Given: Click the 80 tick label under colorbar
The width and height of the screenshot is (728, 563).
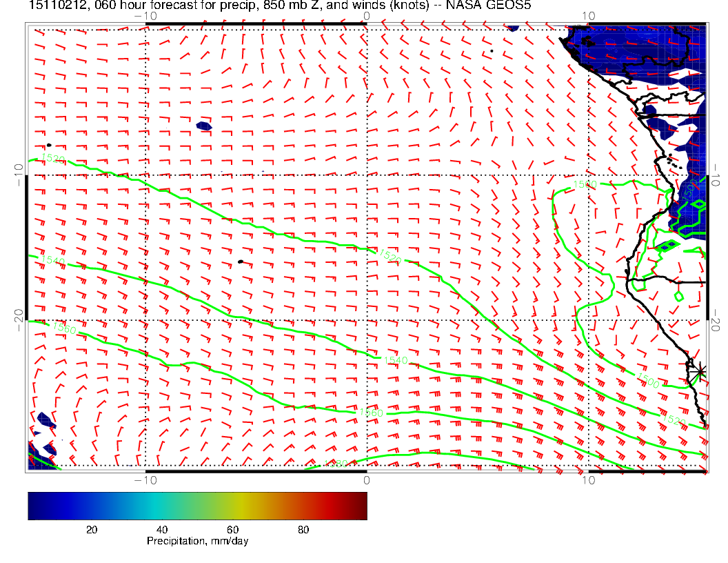Looking at the screenshot, I should coord(303,530).
